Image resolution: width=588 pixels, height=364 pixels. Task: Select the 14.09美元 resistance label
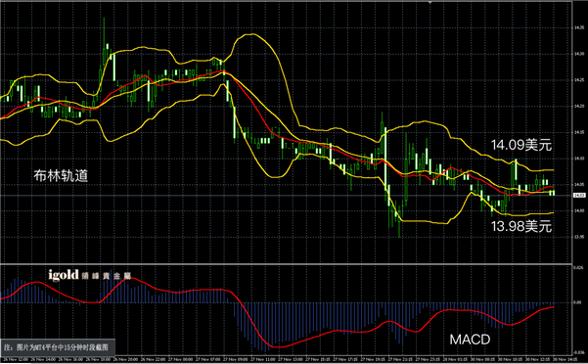pos(521,145)
